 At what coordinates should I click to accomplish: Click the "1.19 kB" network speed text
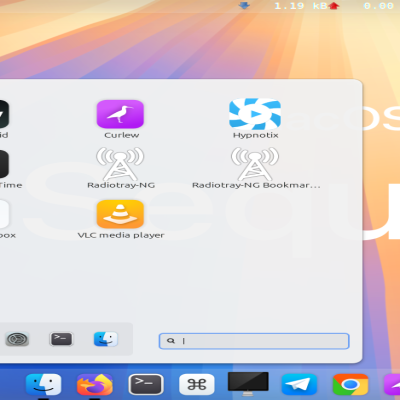point(301,6)
